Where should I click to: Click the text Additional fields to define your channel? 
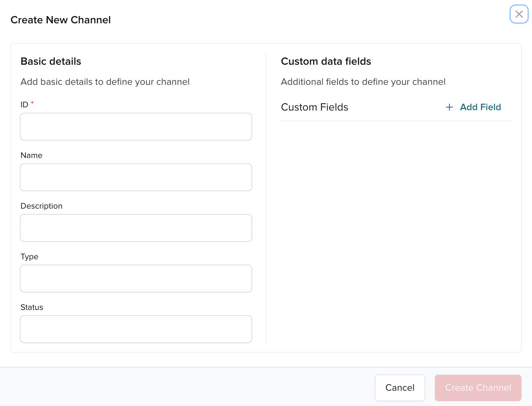pos(363,82)
